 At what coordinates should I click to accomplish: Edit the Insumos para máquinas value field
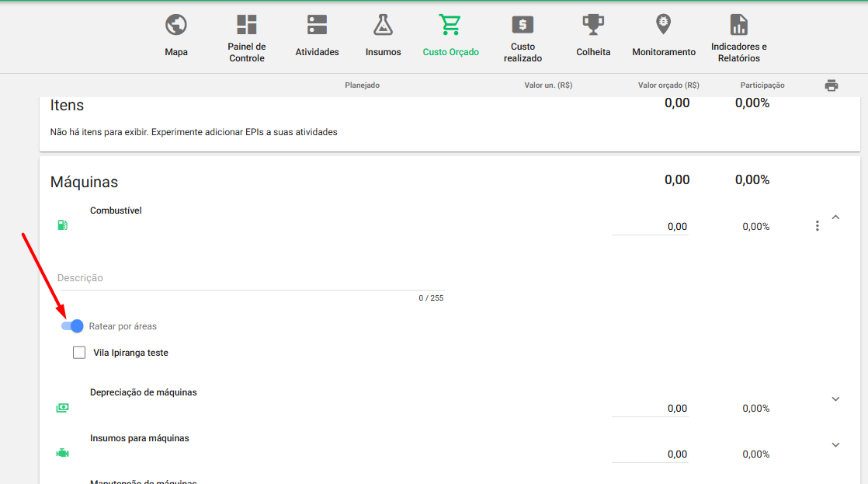pos(650,454)
